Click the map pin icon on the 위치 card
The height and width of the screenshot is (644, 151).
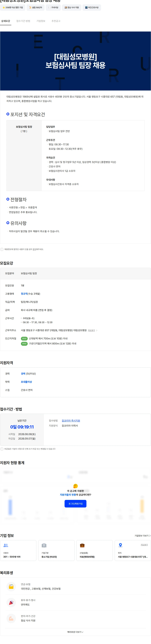(x=120, y=545)
